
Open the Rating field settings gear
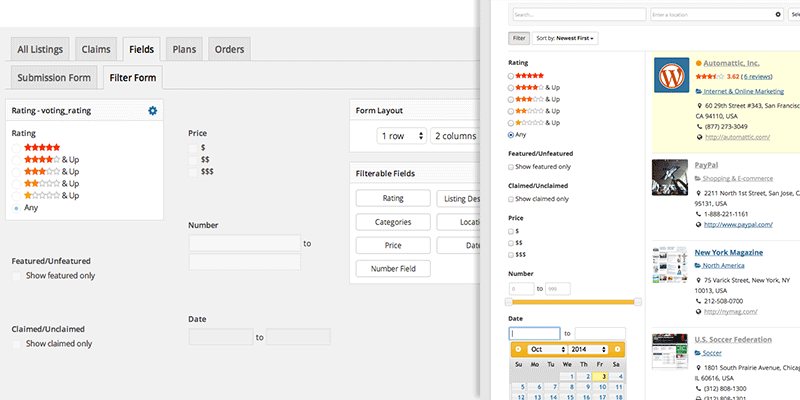point(153,110)
